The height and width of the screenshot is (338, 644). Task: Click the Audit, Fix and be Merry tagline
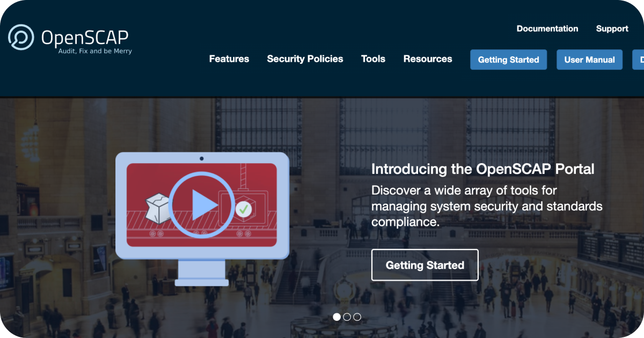click(95, 51)
